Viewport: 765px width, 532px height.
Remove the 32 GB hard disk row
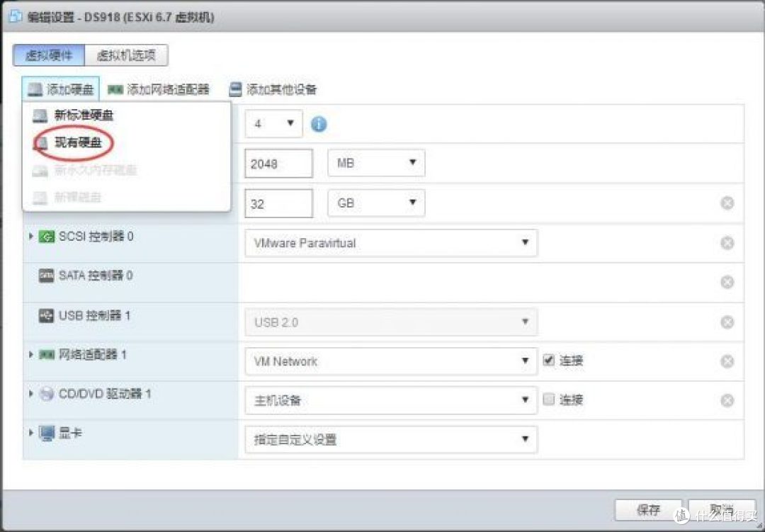pos(727,203)
